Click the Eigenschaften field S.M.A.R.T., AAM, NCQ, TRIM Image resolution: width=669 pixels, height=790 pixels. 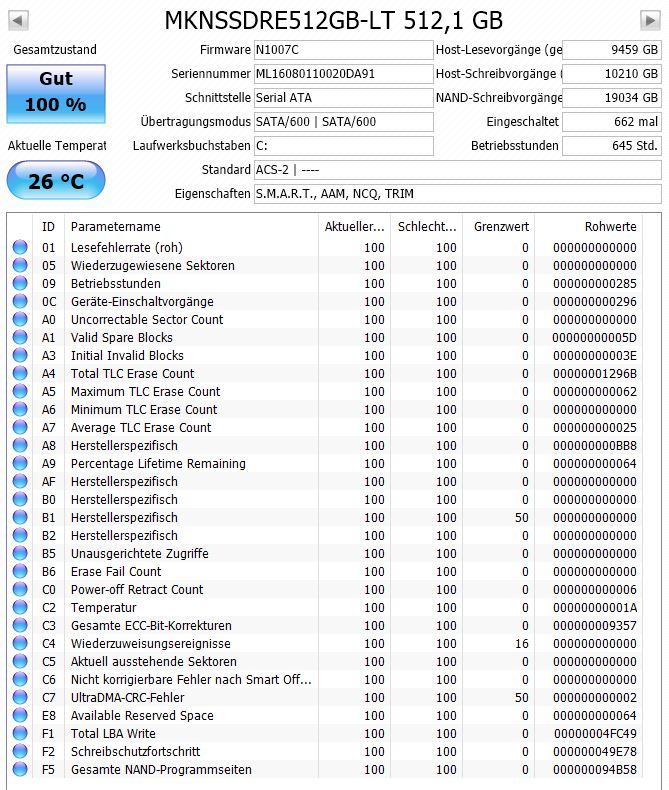pos(457,194)
